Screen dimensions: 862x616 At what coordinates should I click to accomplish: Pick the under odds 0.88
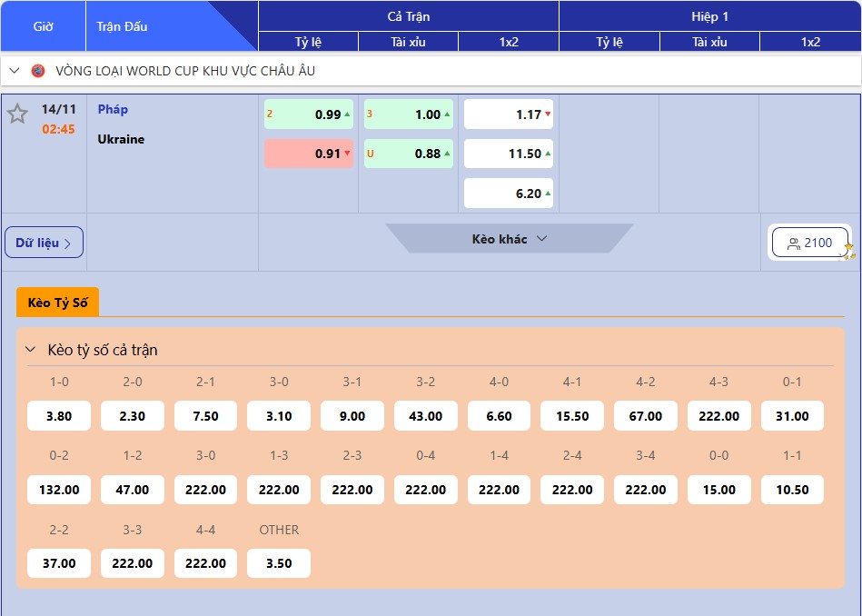409,154
